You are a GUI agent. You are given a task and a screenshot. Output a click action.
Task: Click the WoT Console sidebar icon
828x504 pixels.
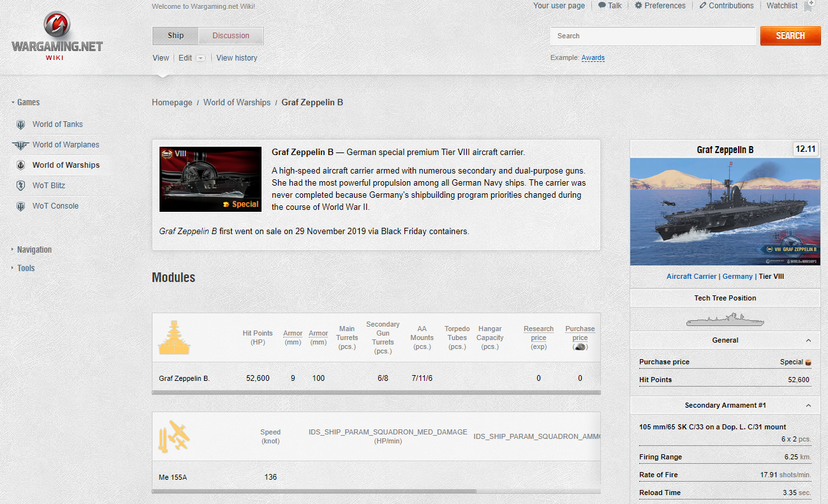[x=20, y=206]
